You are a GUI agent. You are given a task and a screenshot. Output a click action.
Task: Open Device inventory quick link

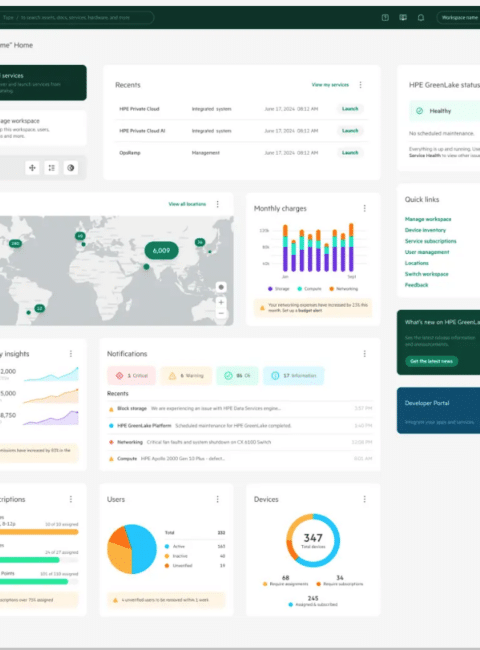click(x=425, y=230)
